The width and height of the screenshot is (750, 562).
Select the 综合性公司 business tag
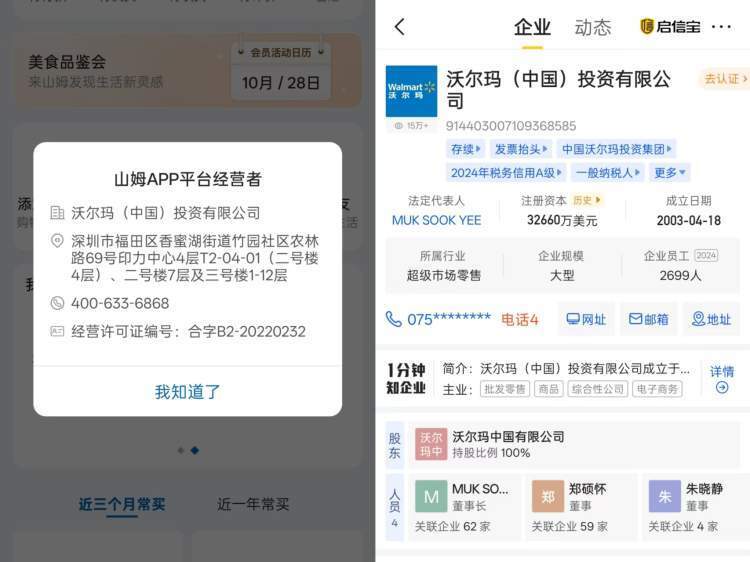click(597, 389)
